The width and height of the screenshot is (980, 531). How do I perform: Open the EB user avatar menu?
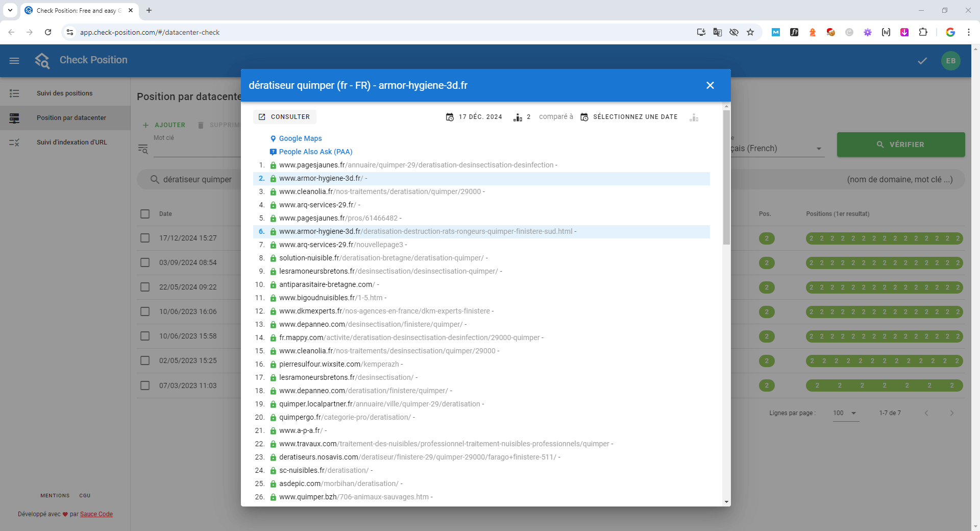(x=951, y=61)
